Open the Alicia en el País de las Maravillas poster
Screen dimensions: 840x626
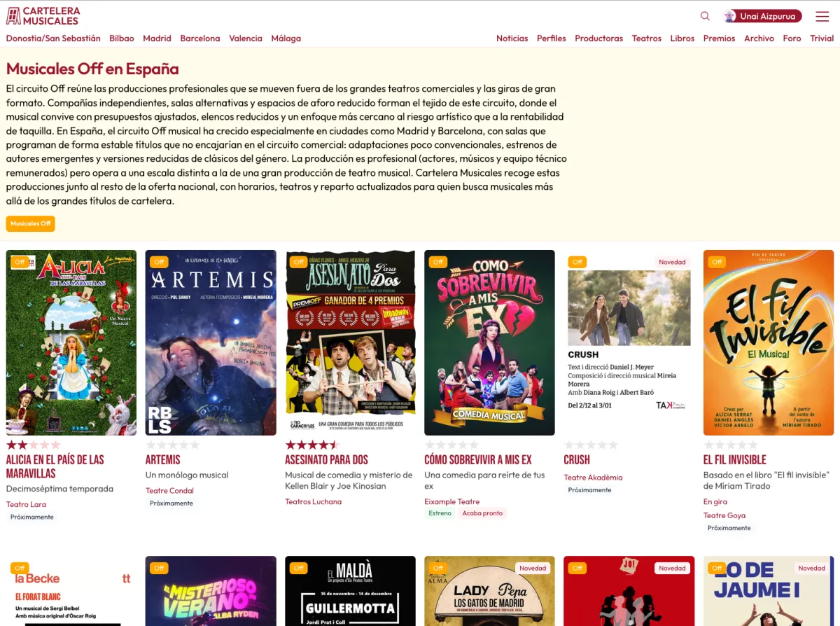pos(71,342)
